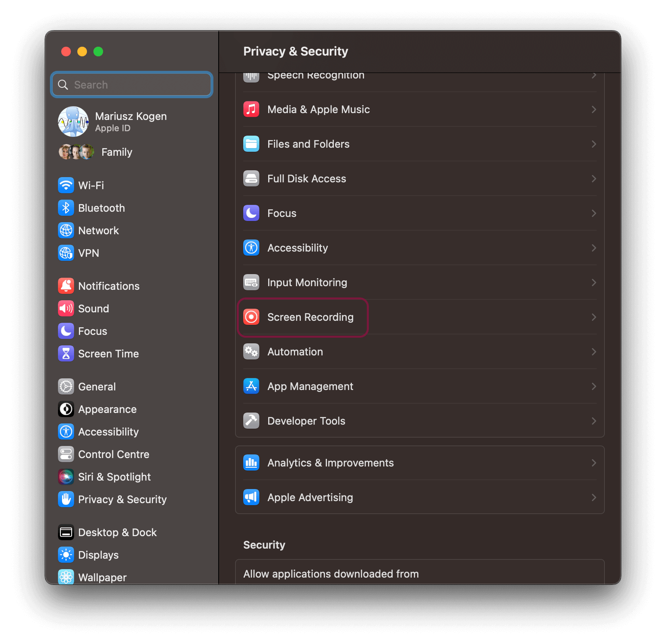Click the Apple Advertising megaphone icon
The width and height of the screenshot is (666, 644).
(251, 497)
